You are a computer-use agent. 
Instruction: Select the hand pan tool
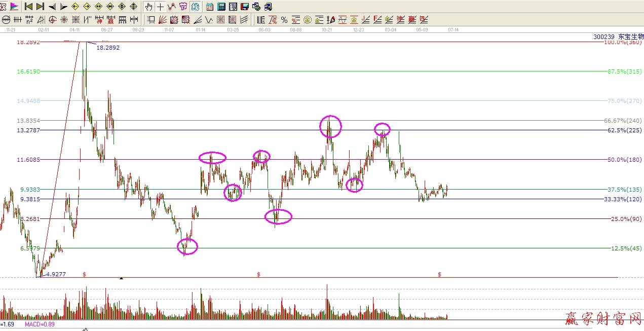tap(148, 7)
